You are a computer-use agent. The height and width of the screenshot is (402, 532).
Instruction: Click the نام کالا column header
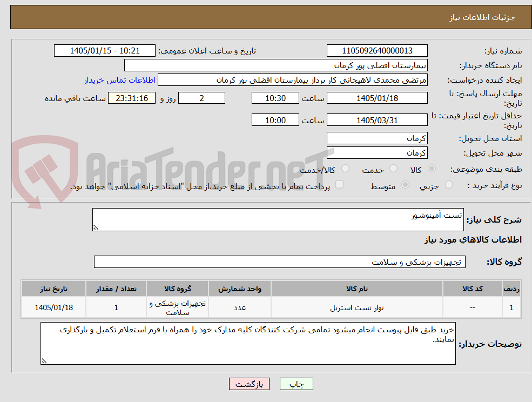coord(357,289)
